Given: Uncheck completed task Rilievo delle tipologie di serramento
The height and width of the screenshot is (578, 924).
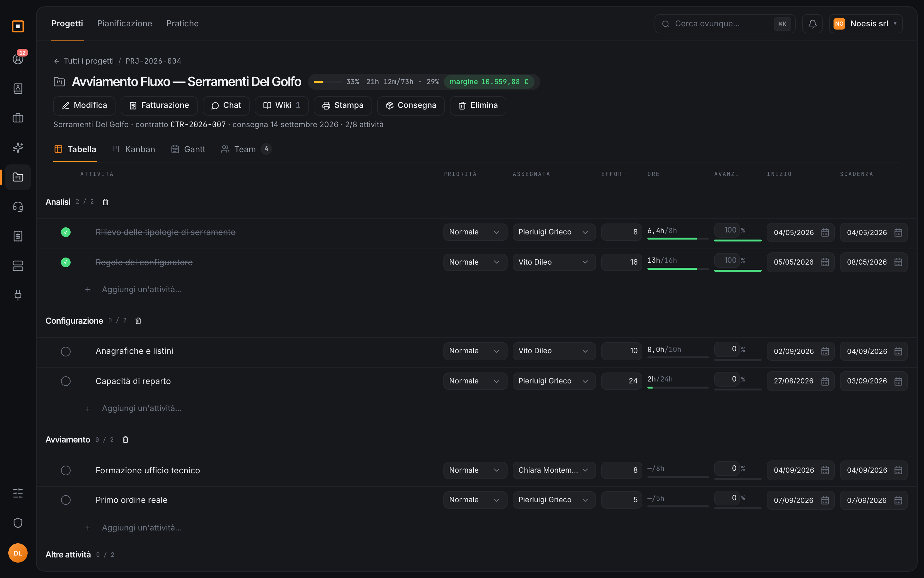Looking at the screenshot, I should tap(66, 232).
